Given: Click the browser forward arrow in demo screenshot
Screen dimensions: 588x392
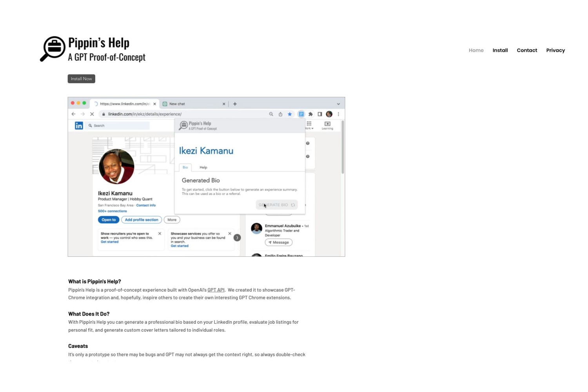Looking at the screenshot, I should 82,114.
